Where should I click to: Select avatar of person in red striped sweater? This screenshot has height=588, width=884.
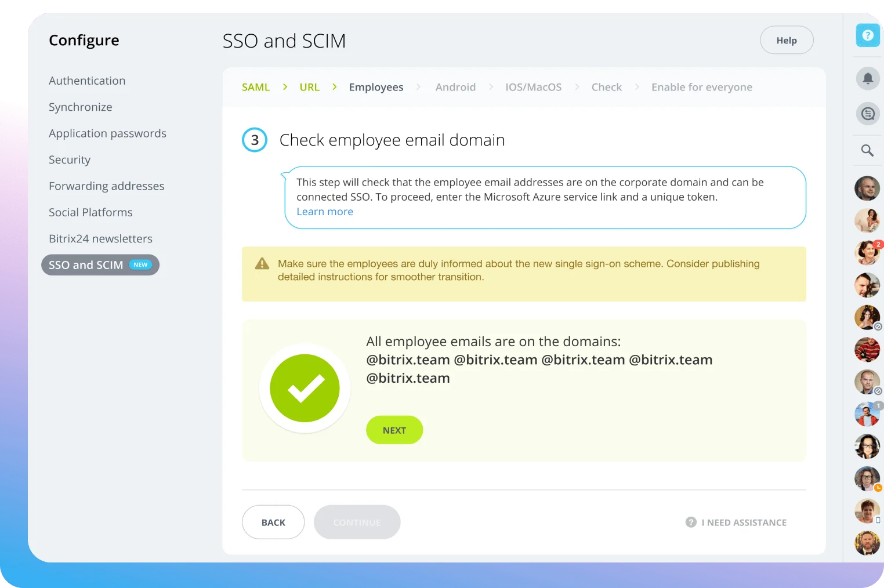(x=867, y=350)
